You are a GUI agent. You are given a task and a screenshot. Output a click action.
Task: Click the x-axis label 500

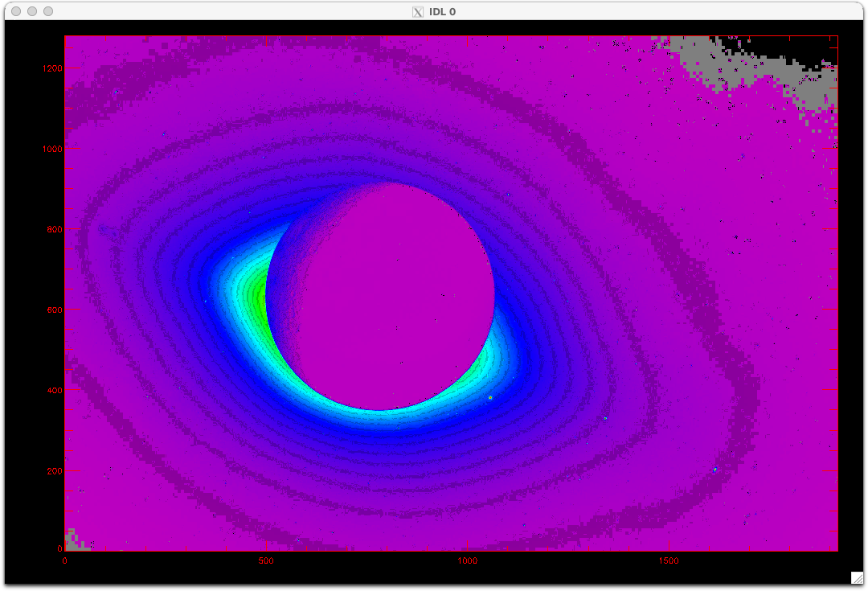click(266, 560)
